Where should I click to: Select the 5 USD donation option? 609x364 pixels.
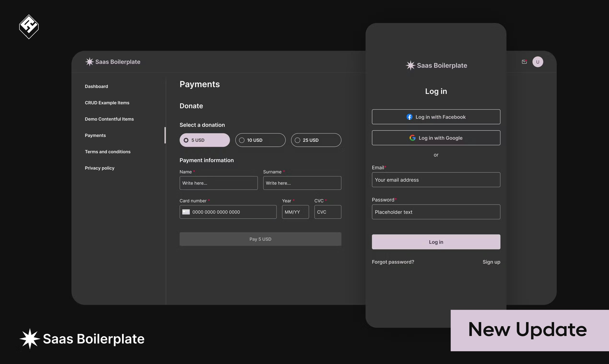(x=205, y=140)
